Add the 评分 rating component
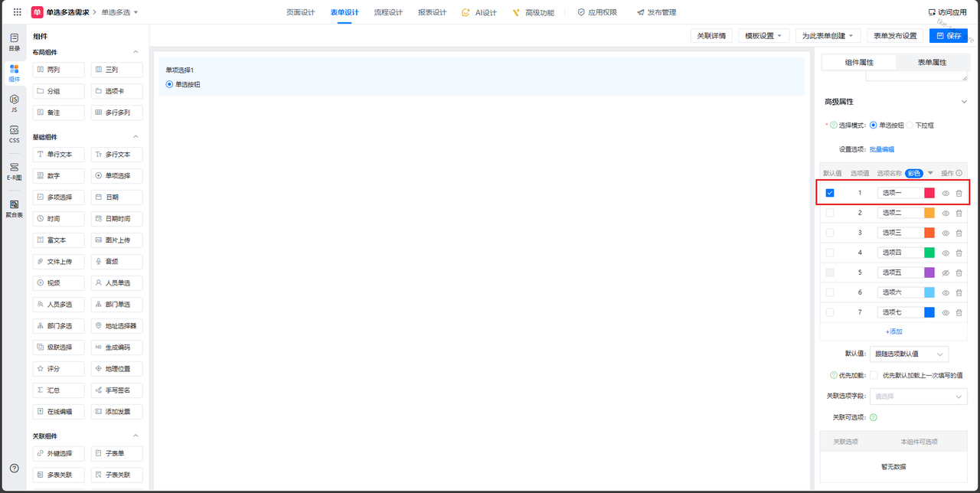The image size is (980, 493). (x=59, y=369)
